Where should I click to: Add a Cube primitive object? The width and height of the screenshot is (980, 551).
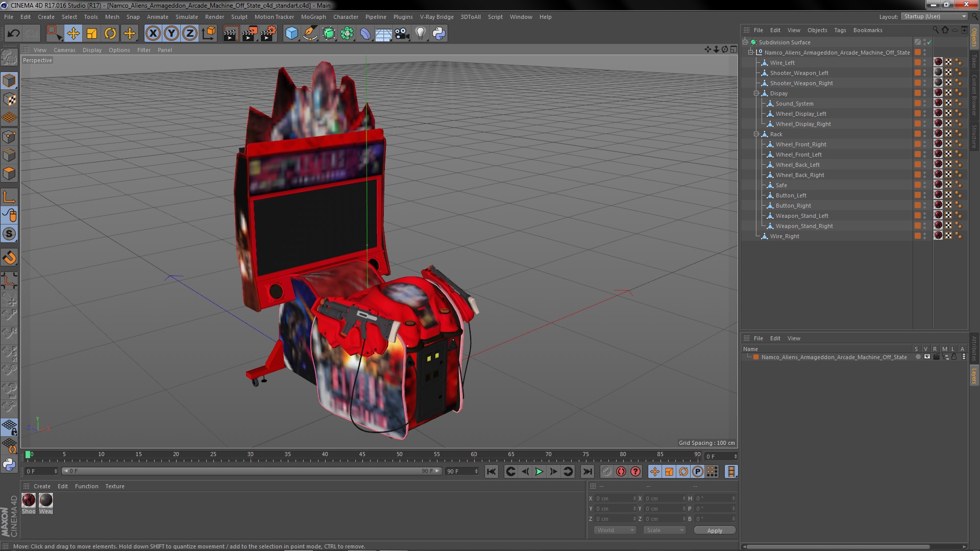click(x=291, y=34)
